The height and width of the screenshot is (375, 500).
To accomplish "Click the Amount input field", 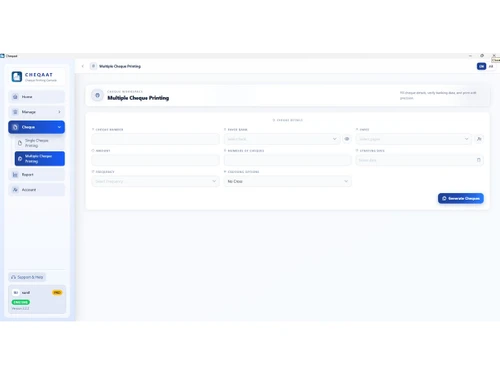I will (155, 160).
